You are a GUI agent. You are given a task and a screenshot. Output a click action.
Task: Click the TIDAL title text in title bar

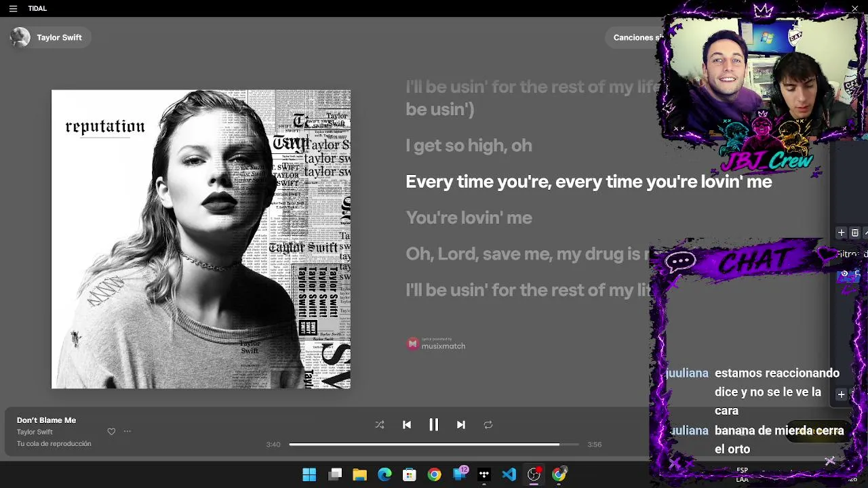37,9
